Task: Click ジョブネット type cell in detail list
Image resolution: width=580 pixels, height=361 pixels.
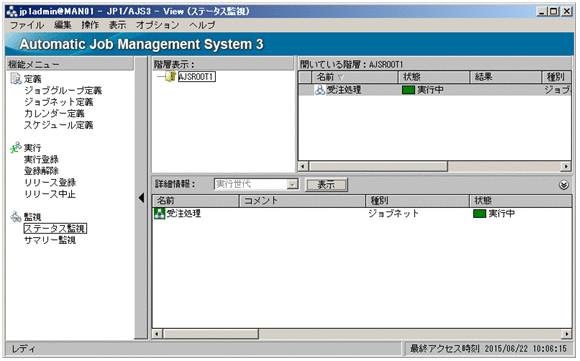Action: click(393, 213)
